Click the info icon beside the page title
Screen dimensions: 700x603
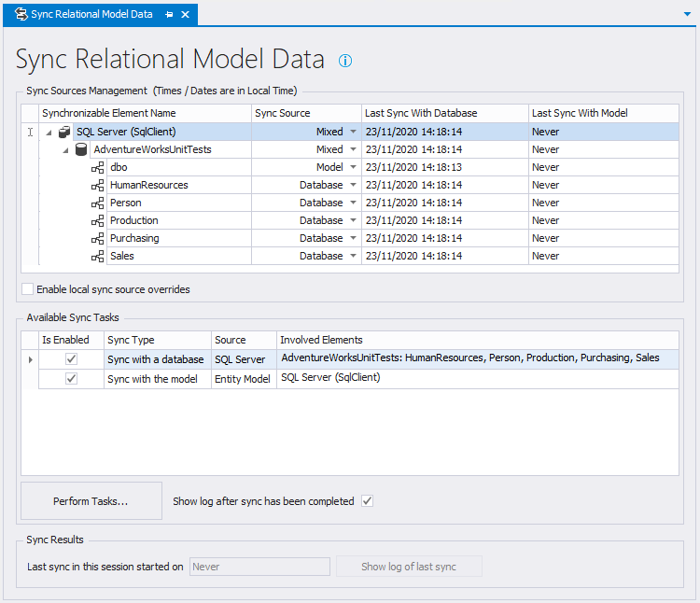tap(345, 61)
